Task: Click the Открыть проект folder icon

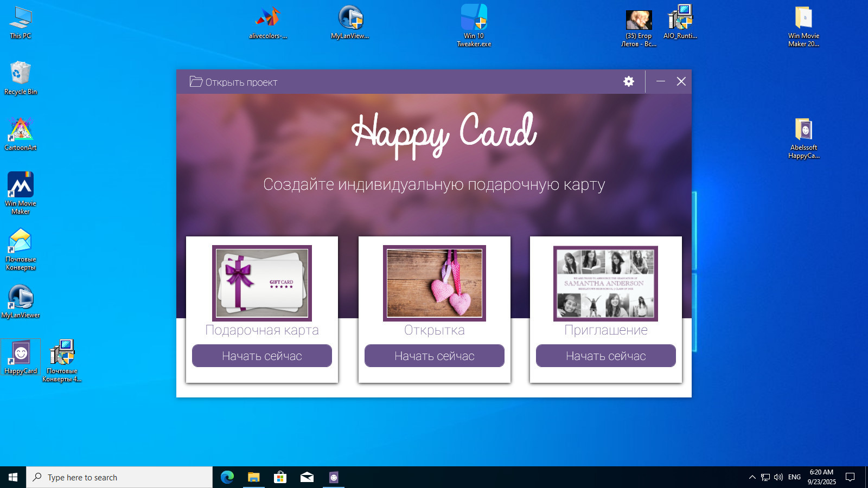Action: [x=196, y=82]
